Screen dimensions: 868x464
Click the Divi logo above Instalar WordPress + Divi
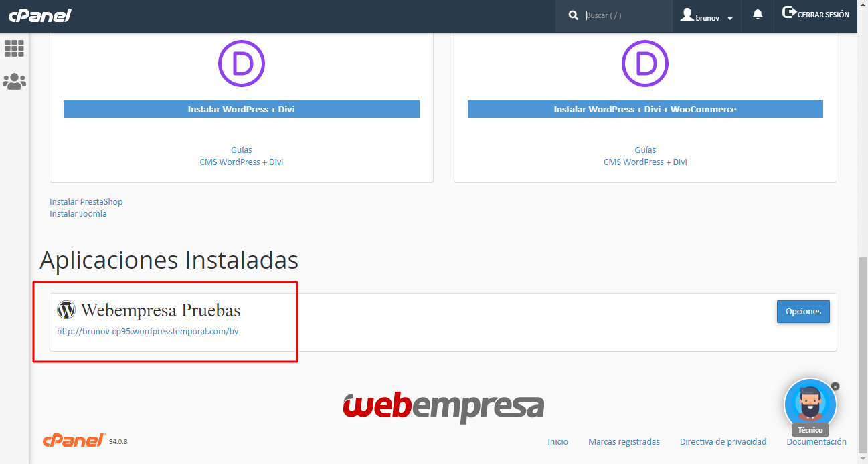[242, 64]
